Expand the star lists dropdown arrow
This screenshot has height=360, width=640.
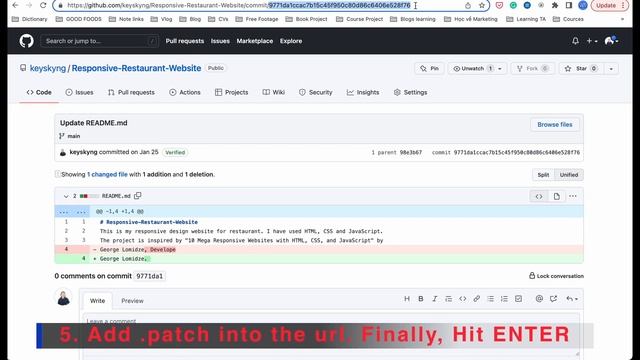[611, 69]
